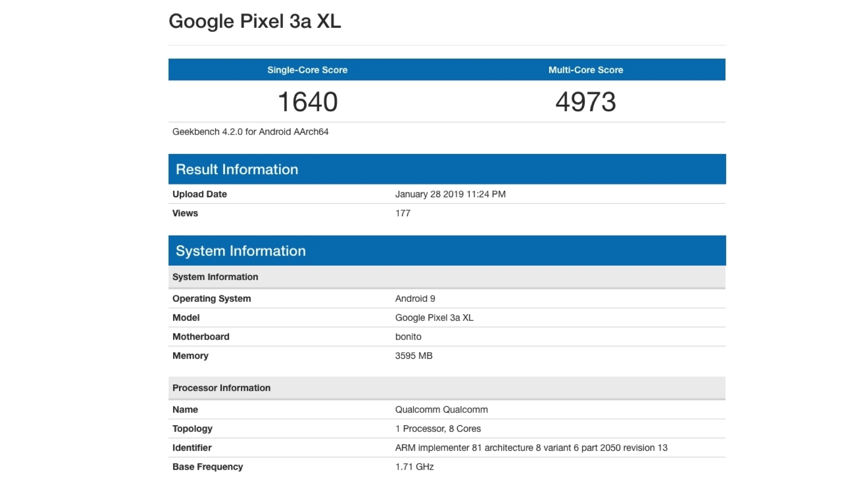Image resolution: width=868 pixels, height=486 pixels.
Task: Click the Motherboard value bonito
Action: point(408,337)
